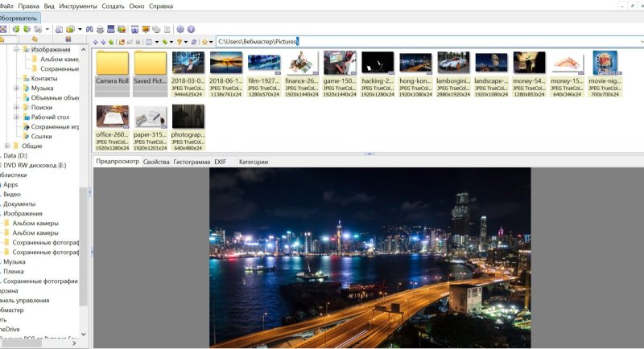Open the Файл menu
Image resolution: width=644 pixels, height=349 pixels.
[6, 6]
